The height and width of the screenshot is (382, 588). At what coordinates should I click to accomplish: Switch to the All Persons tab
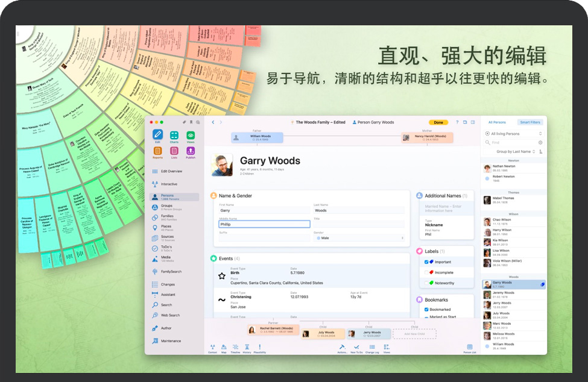(497, 122)
